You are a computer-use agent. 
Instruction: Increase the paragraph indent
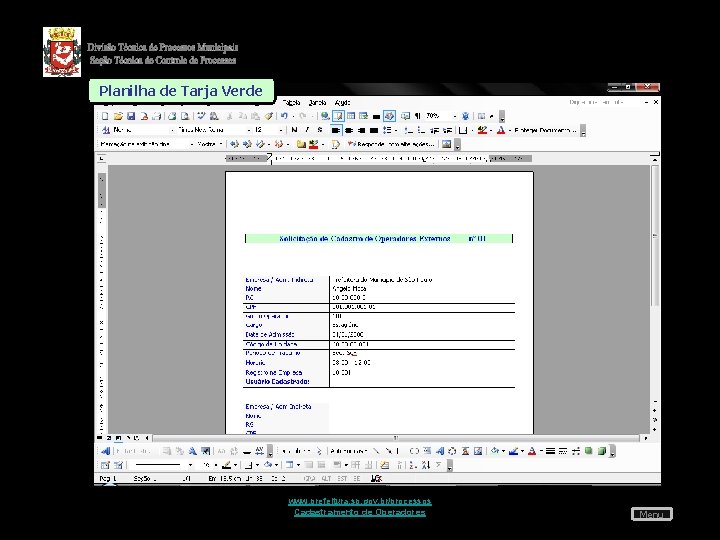(x=447, y=130)
